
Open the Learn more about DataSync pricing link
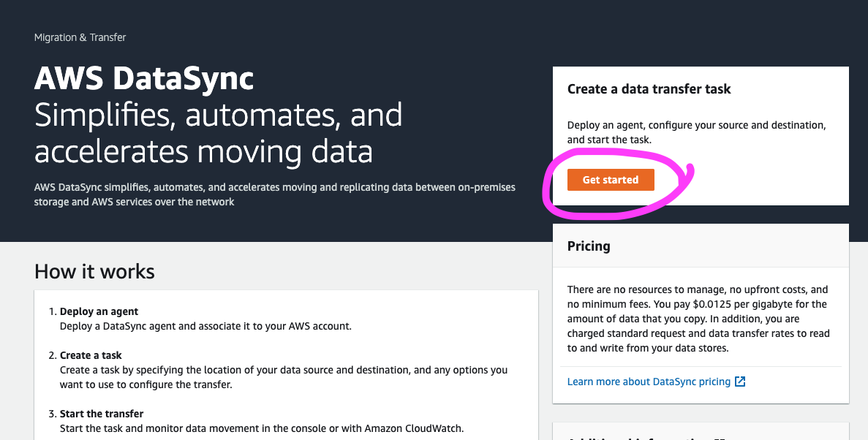[x=649, y=382]
